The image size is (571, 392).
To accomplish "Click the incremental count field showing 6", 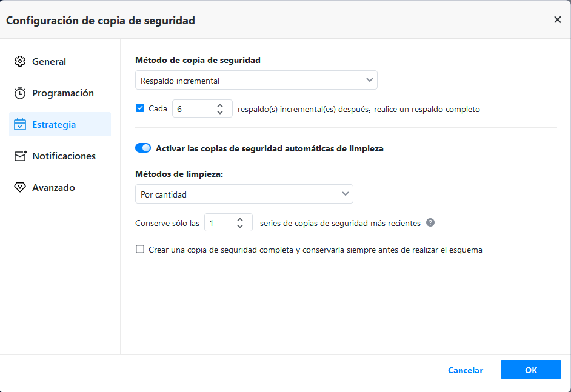I will (x=193, y=109).
